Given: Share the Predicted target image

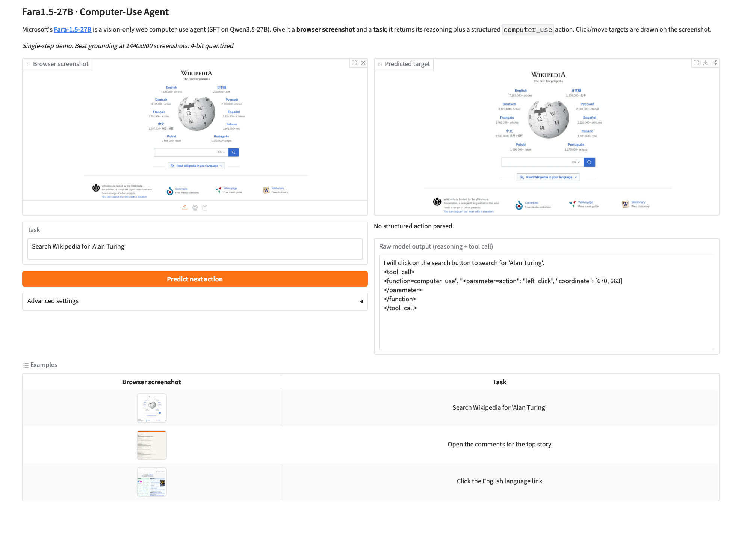Looking at the screenshot, I should 715,63.
